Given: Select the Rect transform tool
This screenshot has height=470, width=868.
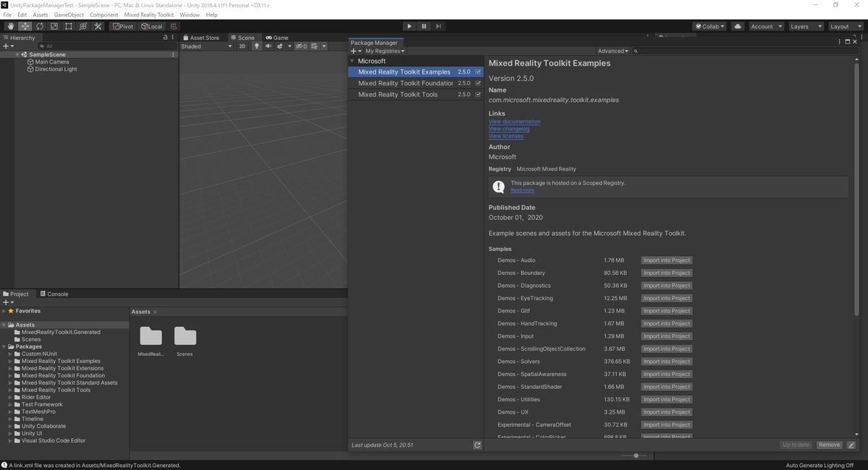Looking at the screenshot, I should (x=69, y=26).
